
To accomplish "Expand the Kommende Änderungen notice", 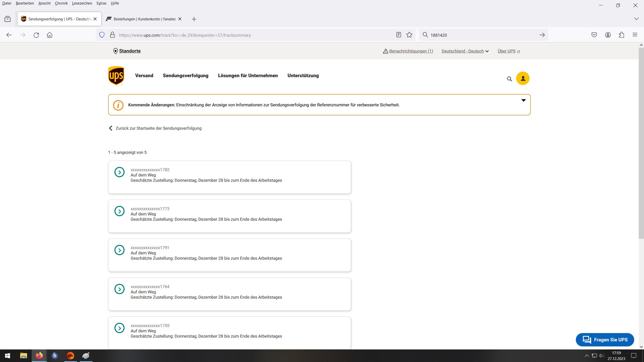I will (x=524, y=100).
